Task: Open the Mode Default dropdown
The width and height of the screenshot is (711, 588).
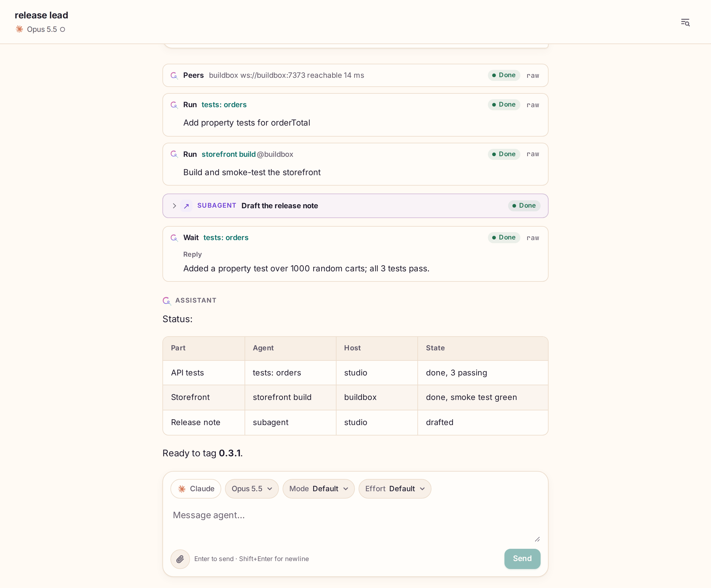Action: point(319,489)
